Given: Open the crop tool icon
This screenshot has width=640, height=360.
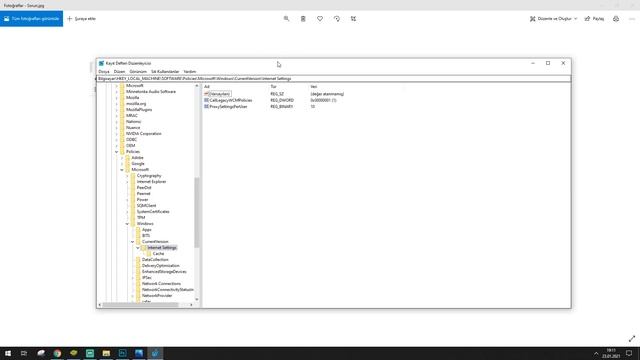Looking at the screenshot, I should click(353, 19).
